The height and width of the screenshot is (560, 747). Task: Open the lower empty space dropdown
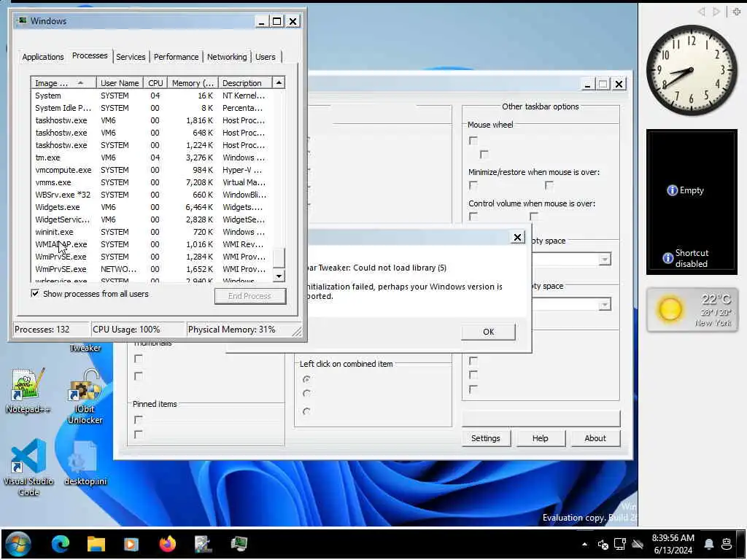605,305
